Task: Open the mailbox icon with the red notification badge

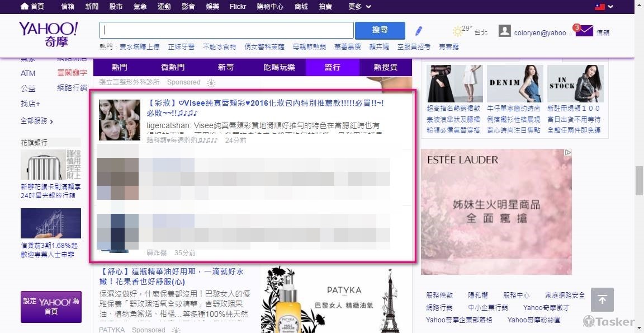Action: pos(584,30)
